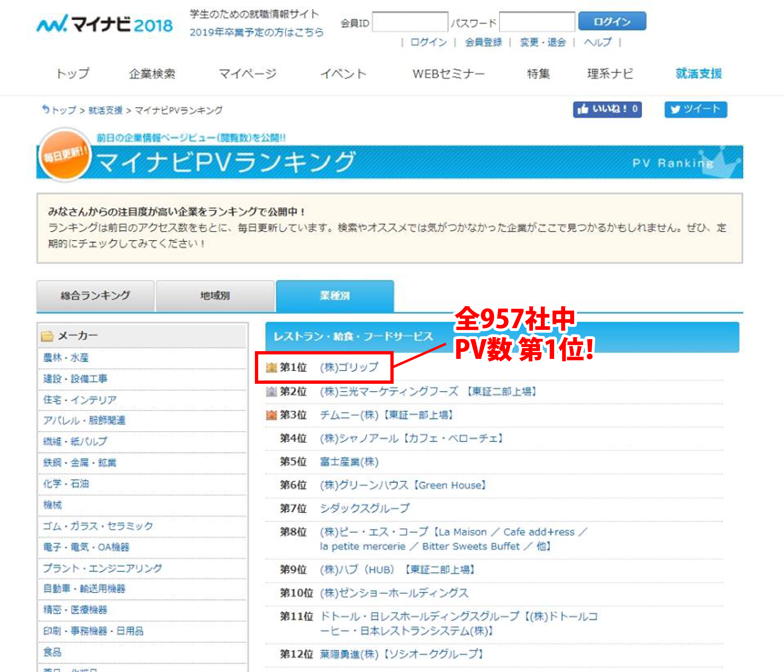Select 化学・石油 category in sidebar
Image resolution: width=784 pixels, height=672 pixels.
[66, 484]
